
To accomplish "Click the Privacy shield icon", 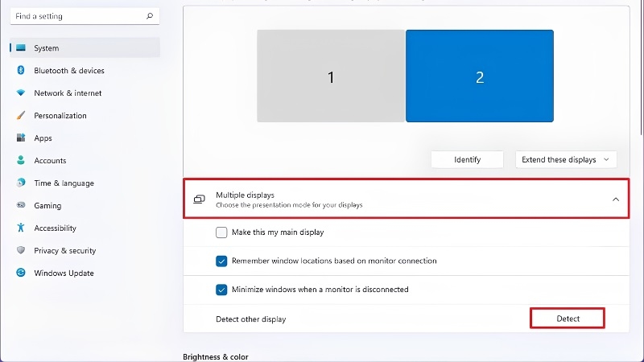I will point(21,250).
